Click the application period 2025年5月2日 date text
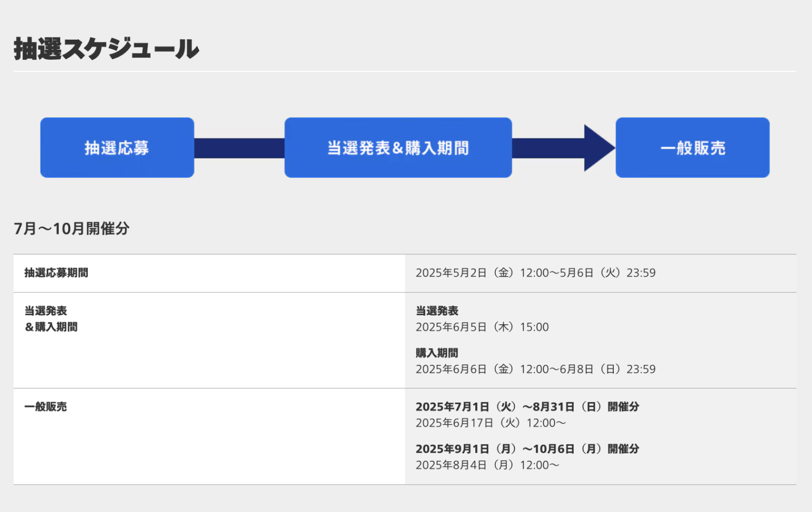This screenshot has height=512, width=812. pyautogui.click(x=536, y=273)
